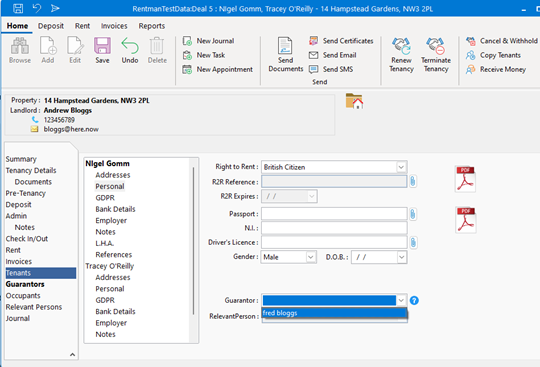The image size is (540, 367).
Task: Open Tenancy Details in side navigation
Action: [x=31, y=170]
